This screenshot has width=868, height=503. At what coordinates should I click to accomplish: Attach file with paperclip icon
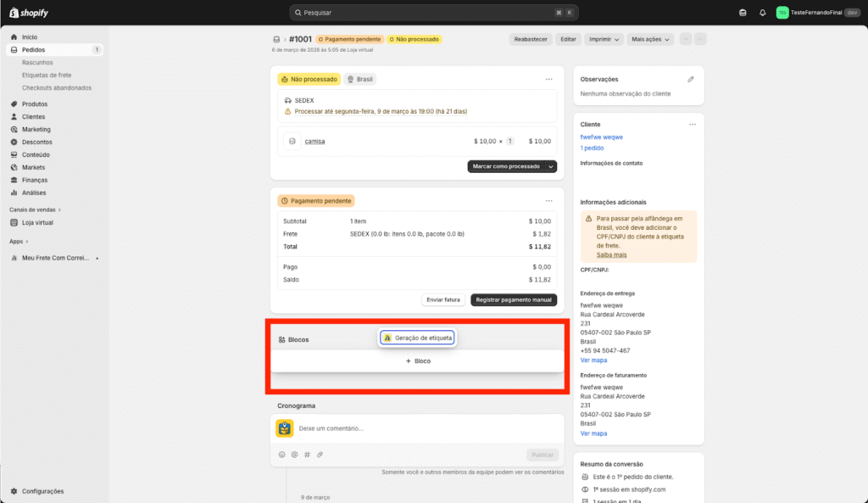(320, 455)
